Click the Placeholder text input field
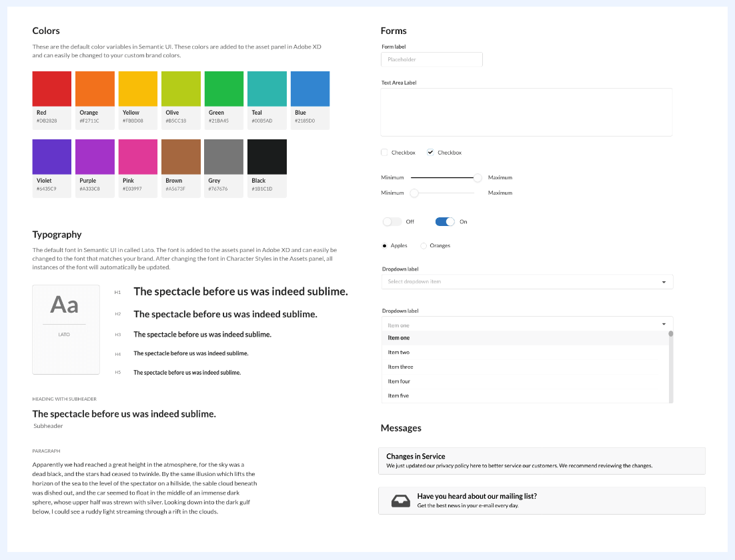The image size is (735, 560). pos(432,60)
